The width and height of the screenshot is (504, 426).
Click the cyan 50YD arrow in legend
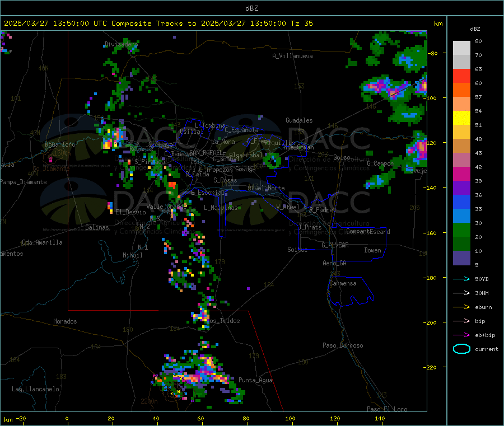pos(461,279)
